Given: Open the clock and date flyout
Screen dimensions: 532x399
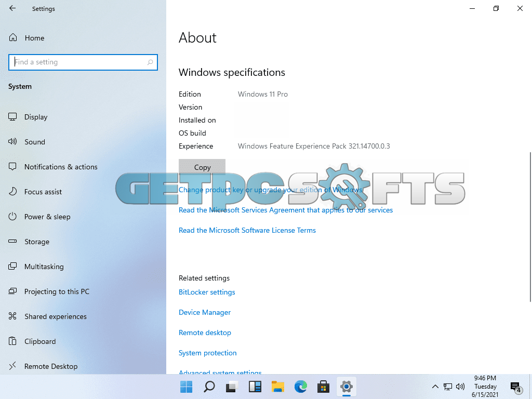Looking at the screenshot, I should [485, 387].
